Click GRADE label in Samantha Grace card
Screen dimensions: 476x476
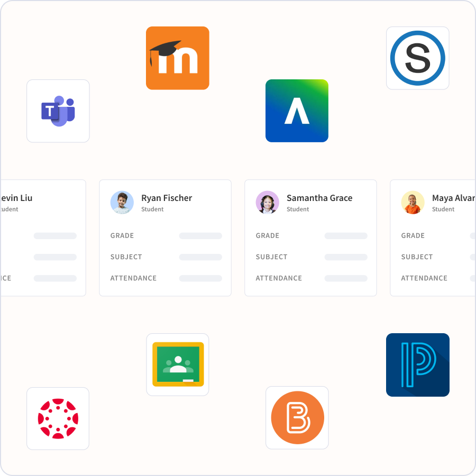268,235
